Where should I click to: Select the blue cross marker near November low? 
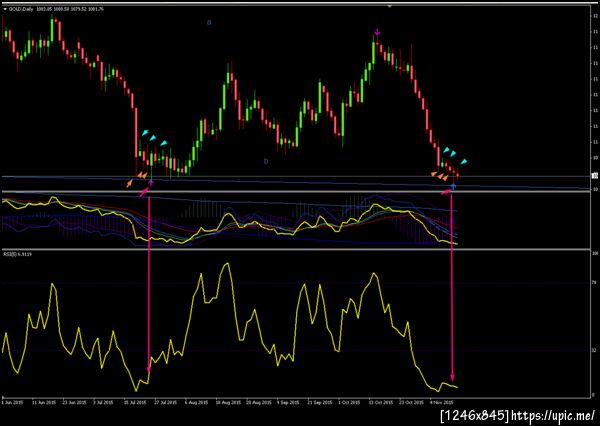[x=453, y=187]
